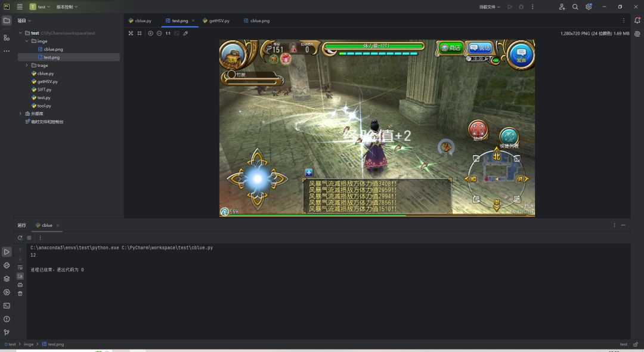The height and width of the screenshot is (352, 644).
Task: Collapse the test root folder
Action: (x=20, y=33)
